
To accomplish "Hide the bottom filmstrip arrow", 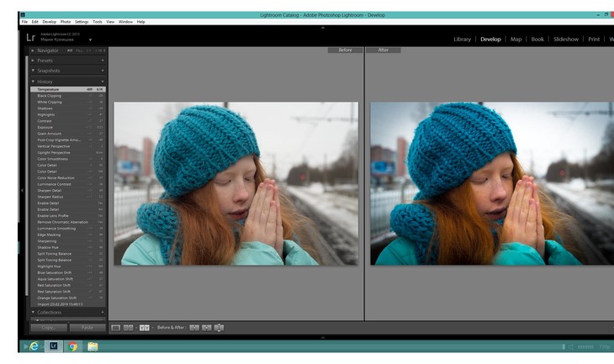I will click(323, 337).
